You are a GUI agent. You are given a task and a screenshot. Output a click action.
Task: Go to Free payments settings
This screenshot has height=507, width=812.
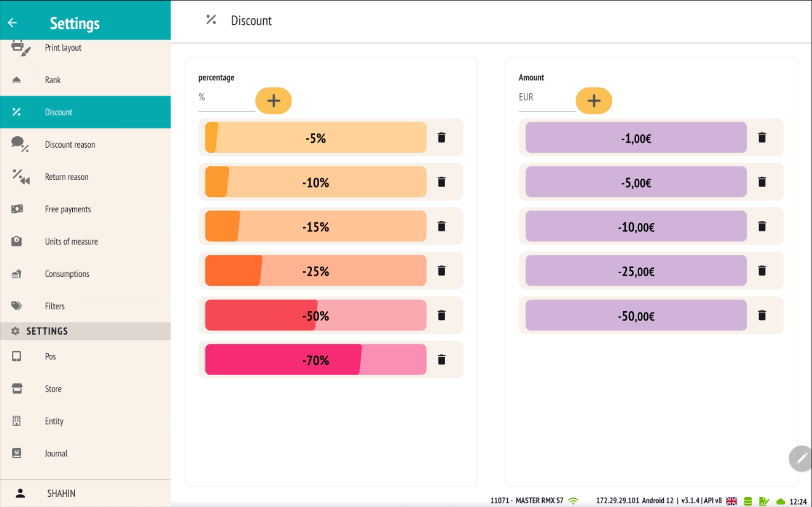(x=68, y=209)
